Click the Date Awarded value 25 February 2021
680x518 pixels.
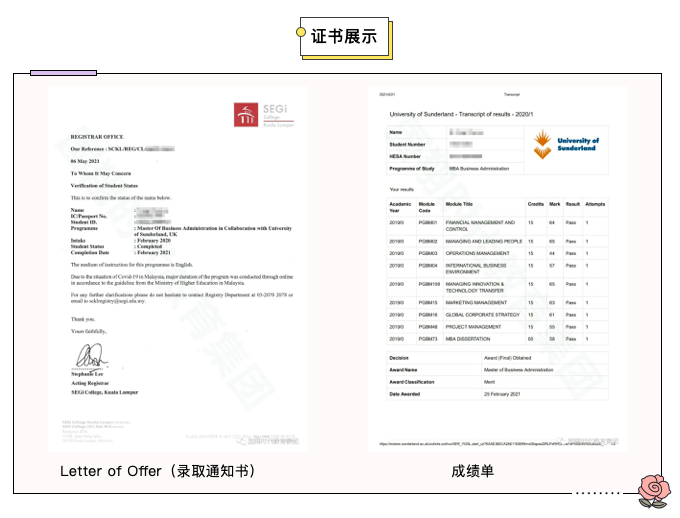click(x=502, y=394)
